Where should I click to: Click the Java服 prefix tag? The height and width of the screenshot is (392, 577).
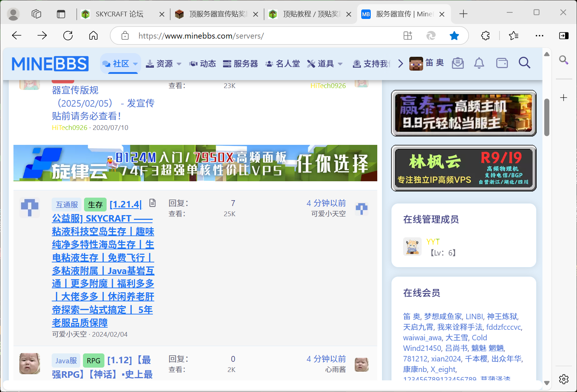coord(66,360)
